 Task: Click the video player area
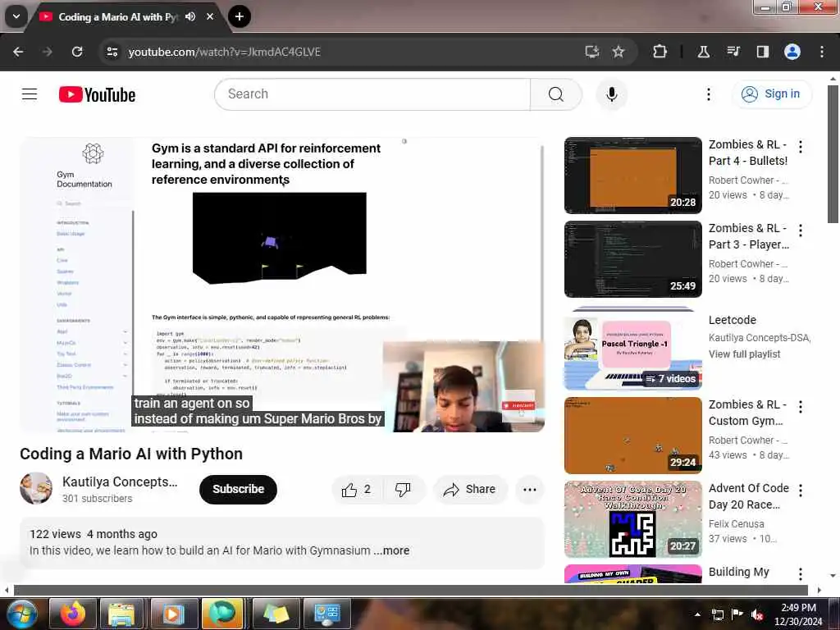[x=282, y=285]
